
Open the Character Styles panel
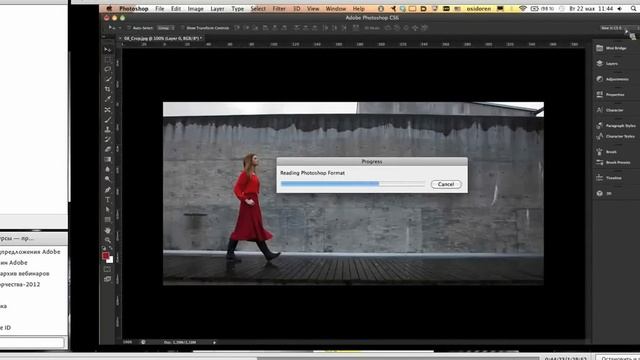(x=615, y=136)
